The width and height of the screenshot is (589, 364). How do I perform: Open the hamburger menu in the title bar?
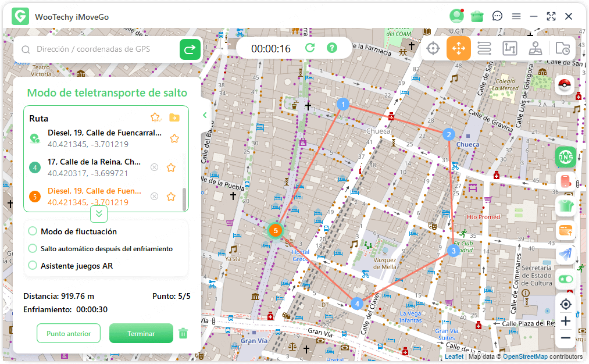(516, 16)
